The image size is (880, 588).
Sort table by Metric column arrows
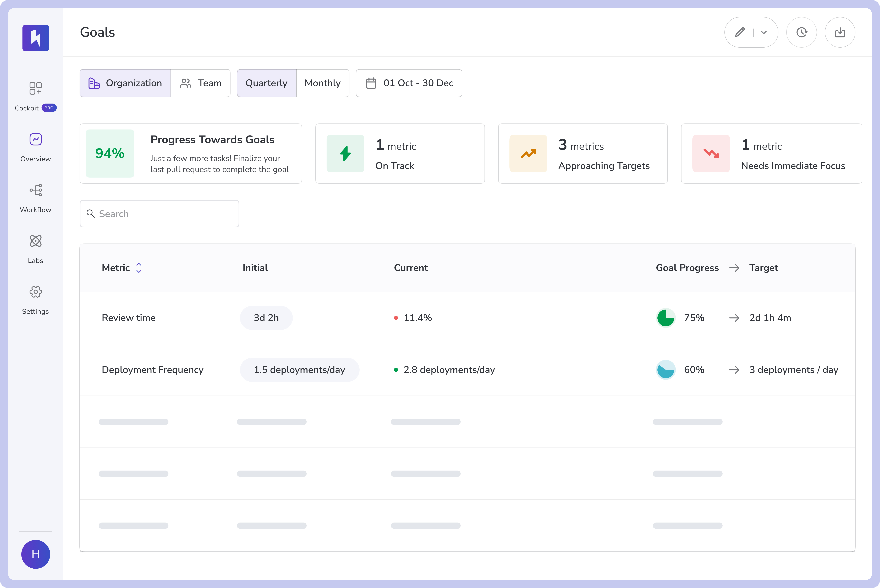[139, 268]
